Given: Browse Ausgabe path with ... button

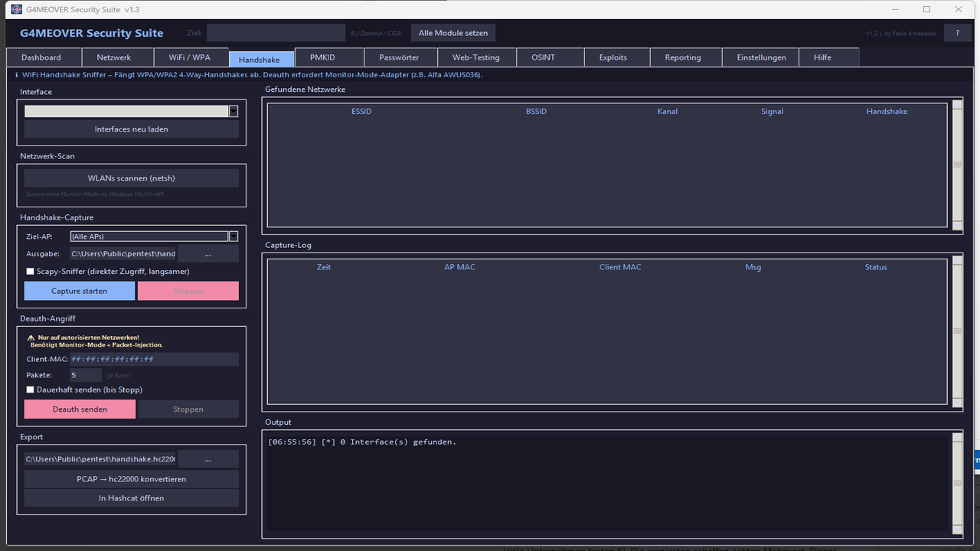Looking at the screenshot, I should [208, 253].
